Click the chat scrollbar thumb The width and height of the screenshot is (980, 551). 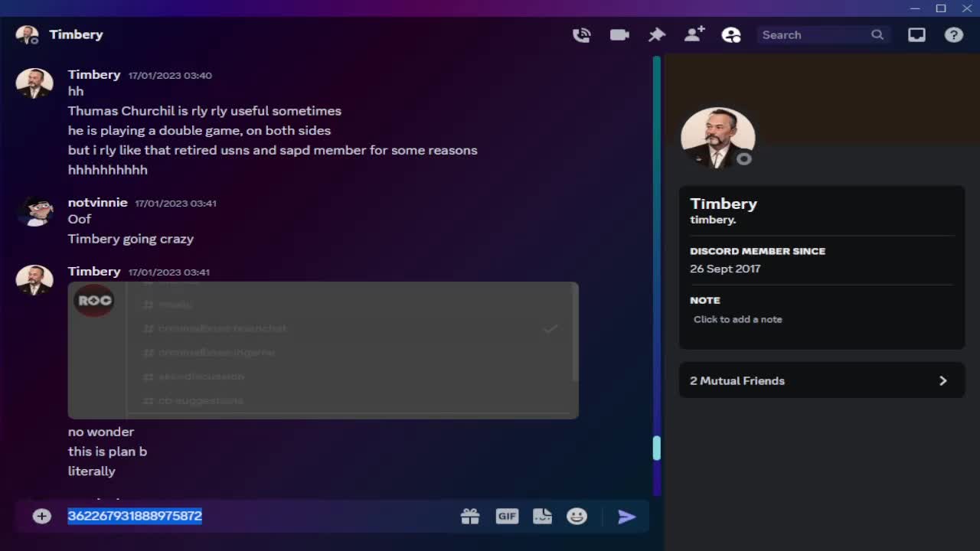[656, 448]
